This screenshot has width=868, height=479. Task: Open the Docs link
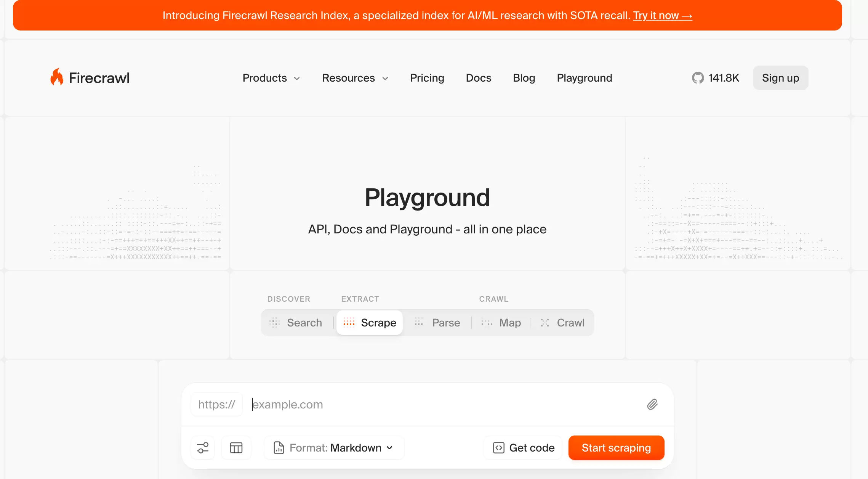pyautogui.click(x=479, y=78)
